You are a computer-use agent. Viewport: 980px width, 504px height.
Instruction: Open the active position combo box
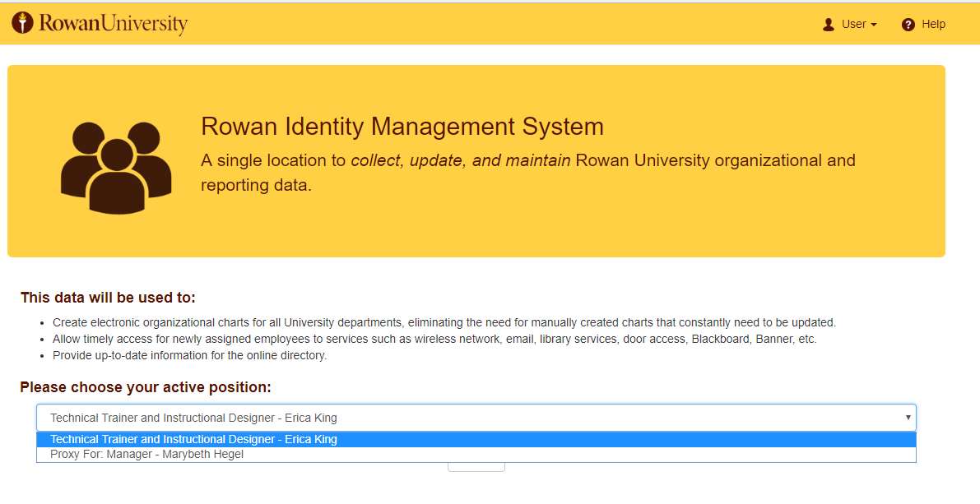click(x=476, y=418)
